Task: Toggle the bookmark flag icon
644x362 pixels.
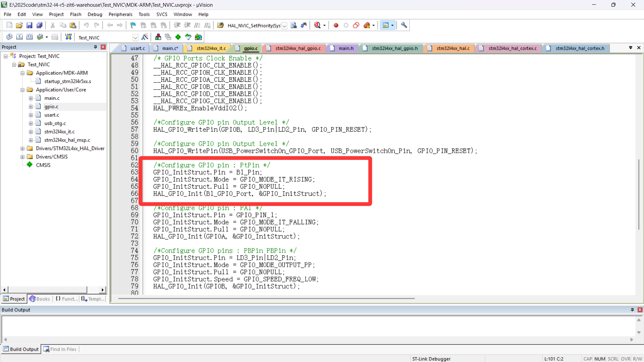Action: tap(133, 25)
